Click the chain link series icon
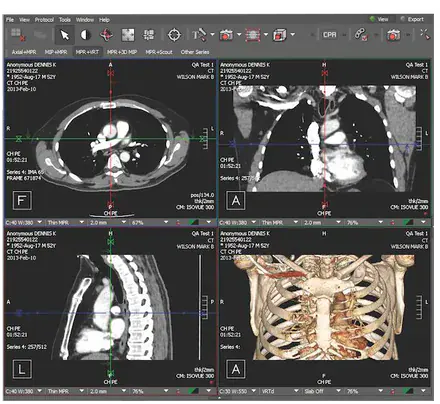 tap(361, 35)
